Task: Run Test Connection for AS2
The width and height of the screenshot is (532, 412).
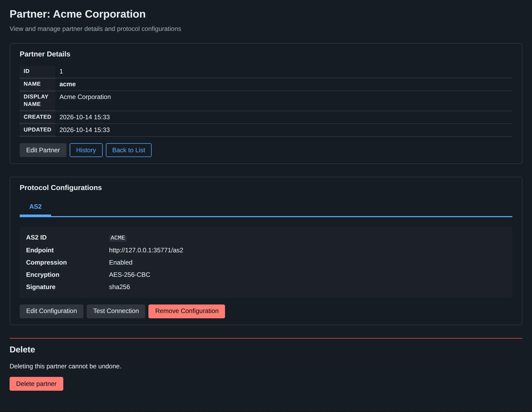Action: [116, 311]
